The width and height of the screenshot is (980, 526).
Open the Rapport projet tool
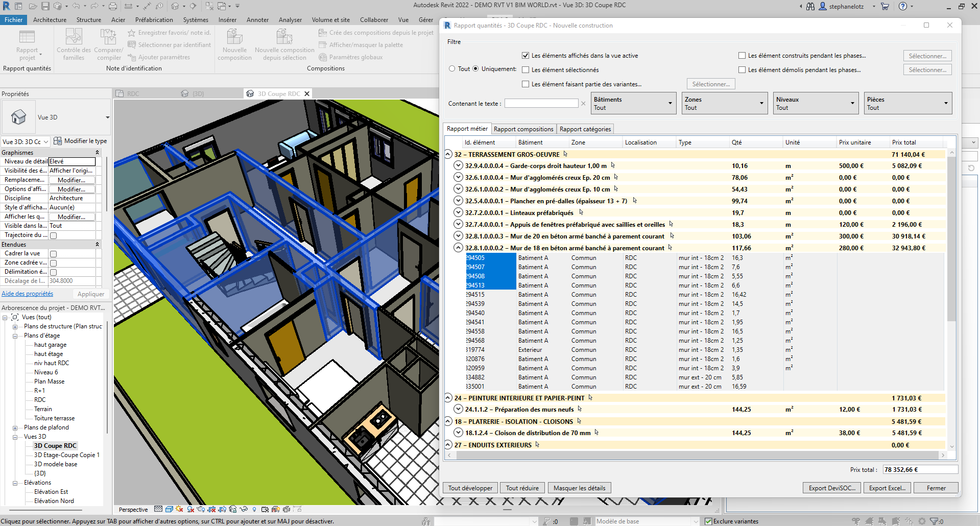coord(27,45)
